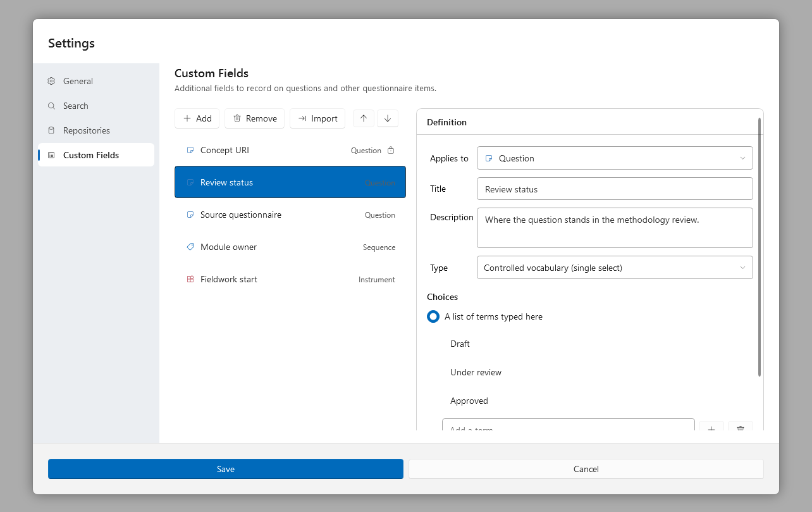
Task: Select the Source questionnaire field row
Action: (290, 215)
